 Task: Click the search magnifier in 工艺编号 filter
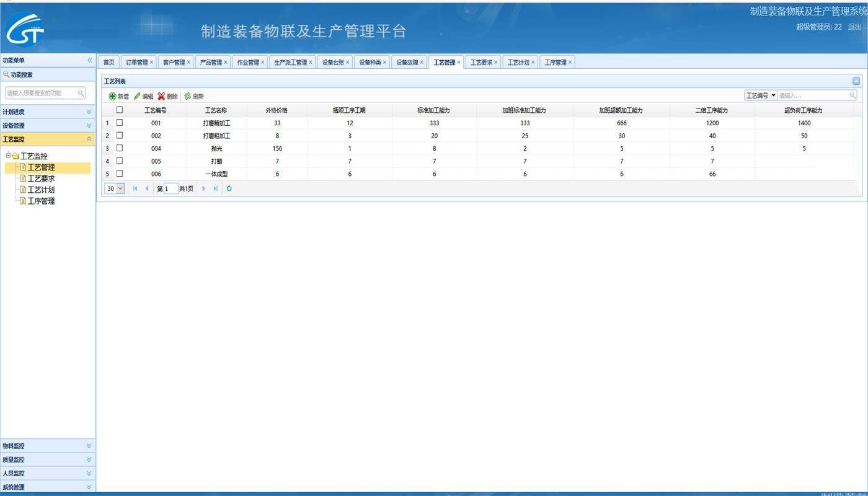click(x=852, y=95)
